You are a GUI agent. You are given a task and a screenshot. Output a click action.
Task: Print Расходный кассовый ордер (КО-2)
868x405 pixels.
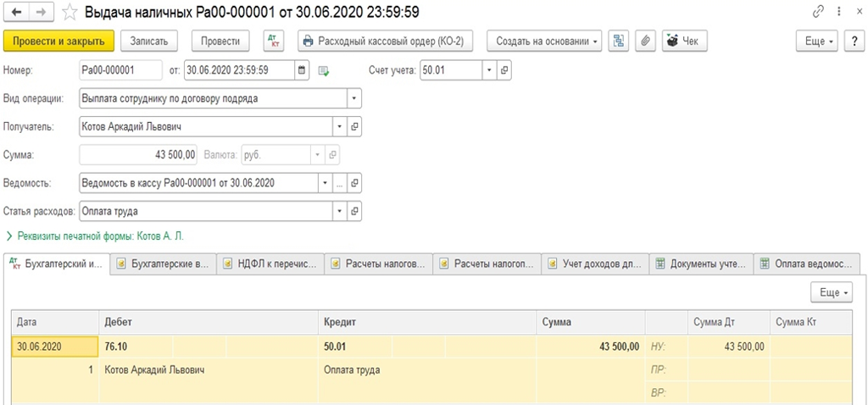coord(386,41)
